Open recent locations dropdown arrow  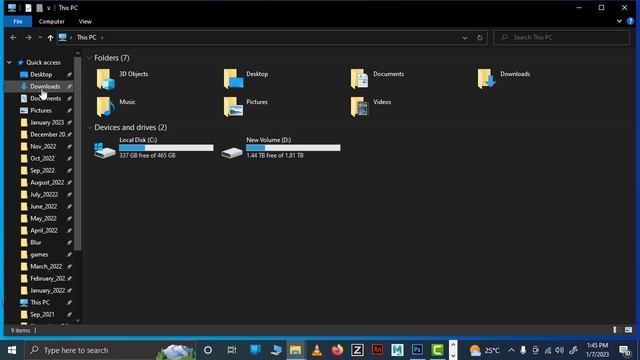click(x=40, y=38)
